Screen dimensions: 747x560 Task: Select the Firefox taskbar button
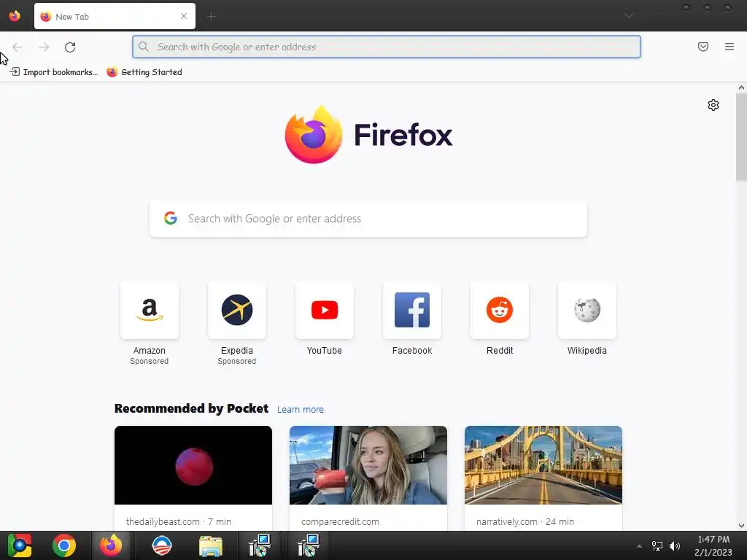point(111,545)
